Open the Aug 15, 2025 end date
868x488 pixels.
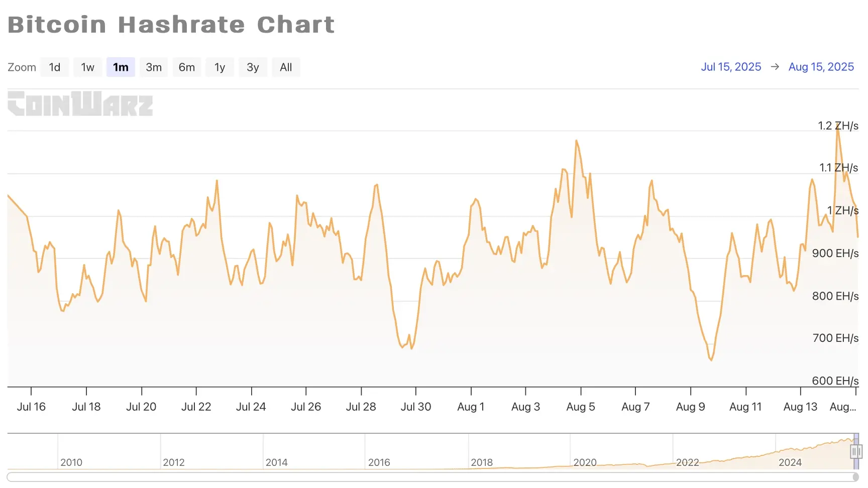click(x=821, y=67)
